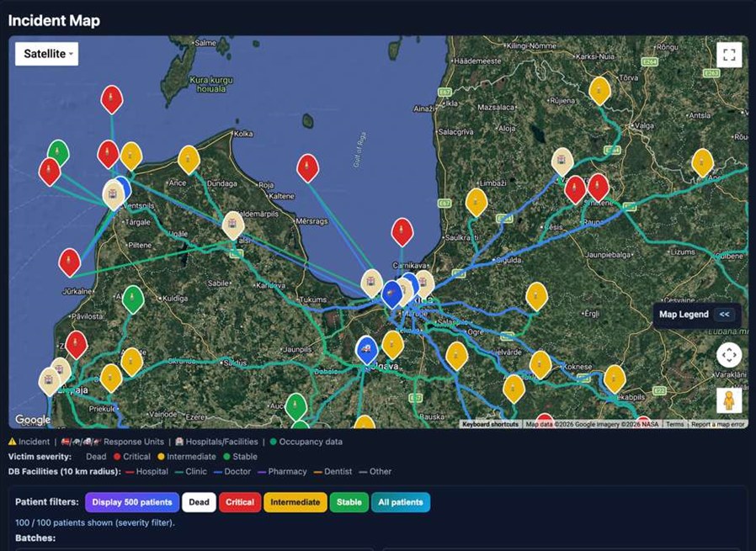The width and height of the screenshot is (756, 551).
Task: Expand the Batches section
Action: (35, 538)
